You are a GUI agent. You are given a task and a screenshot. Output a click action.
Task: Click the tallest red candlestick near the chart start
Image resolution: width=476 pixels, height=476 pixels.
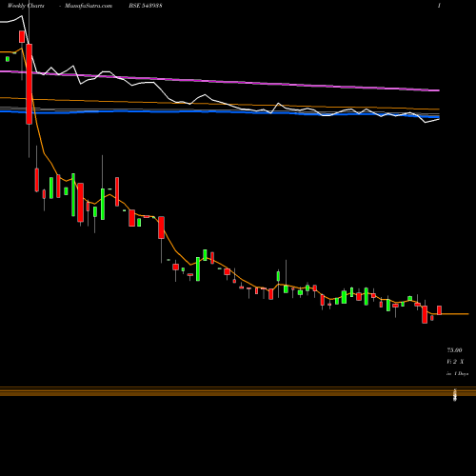pos(29,84)
